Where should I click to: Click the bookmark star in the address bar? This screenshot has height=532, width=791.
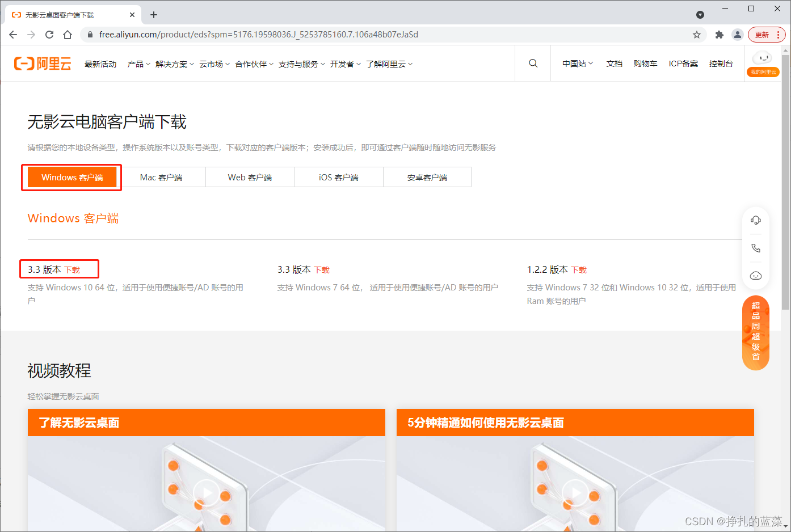[x=697, y=34]
